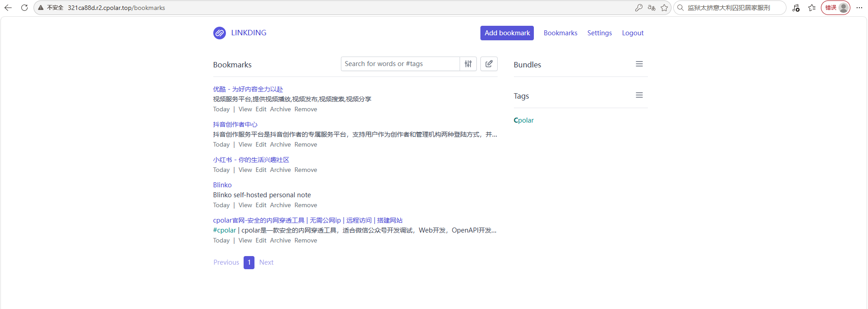Viewport: 868px width, 309px height.
Task: Archive the cpolar官网 bookmark
Action: click(280, 240)
